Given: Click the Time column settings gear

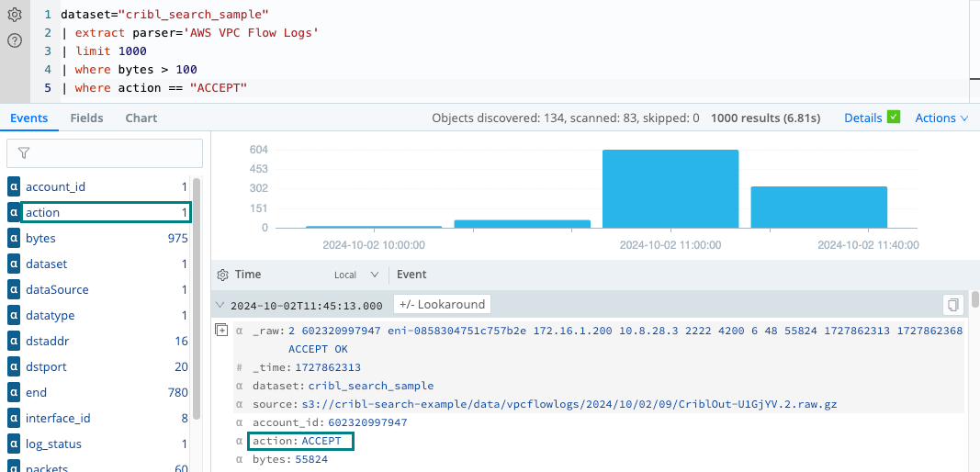Looking at the screenshot, I should click(x=222, y=275).
